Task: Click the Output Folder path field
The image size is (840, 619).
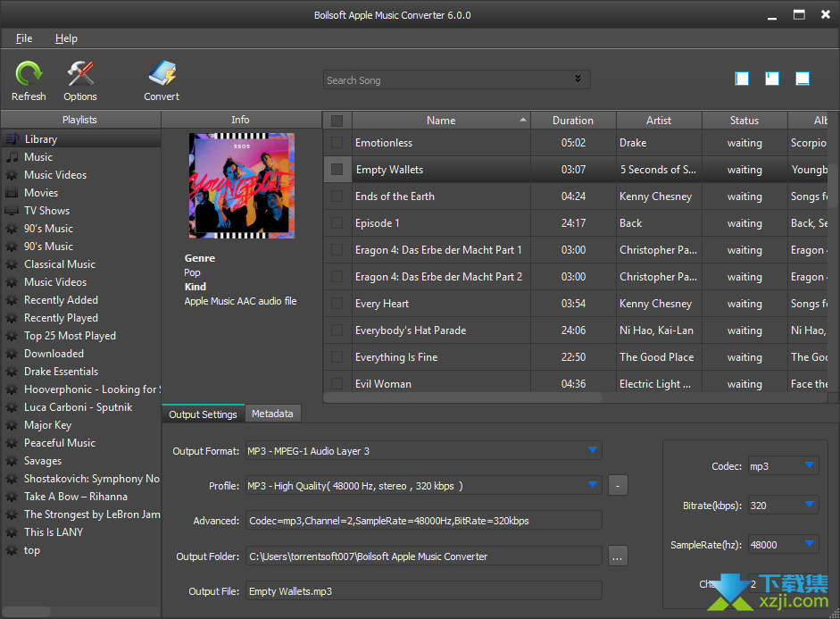Action: pyautogui.click(x=424, y=556)
